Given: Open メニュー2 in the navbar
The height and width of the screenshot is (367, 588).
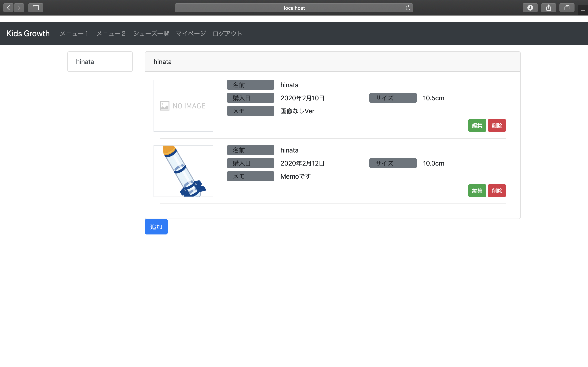Looking at the screenshot, I should 111,33.
